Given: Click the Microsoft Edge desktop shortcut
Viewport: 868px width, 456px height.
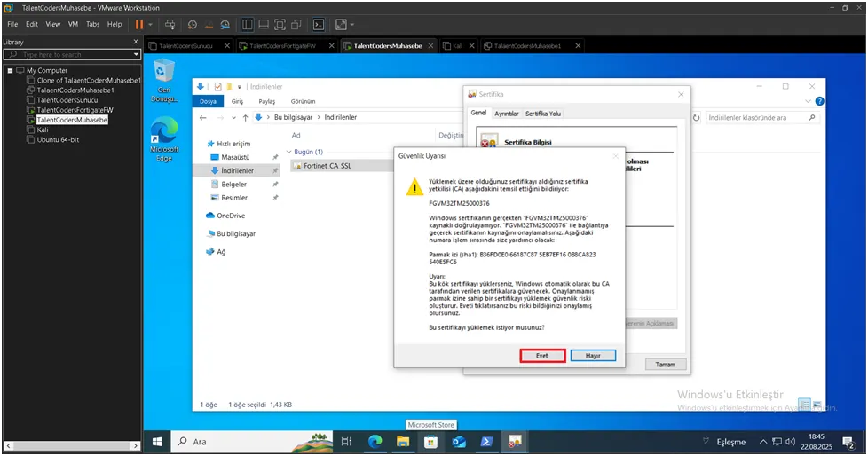Looking at the screenshot, I should tap(164, 139).
